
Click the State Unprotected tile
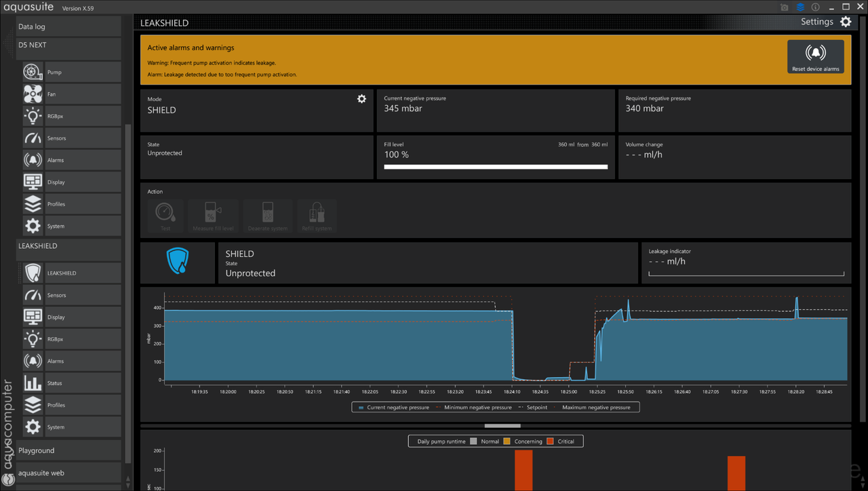point(256,157)
